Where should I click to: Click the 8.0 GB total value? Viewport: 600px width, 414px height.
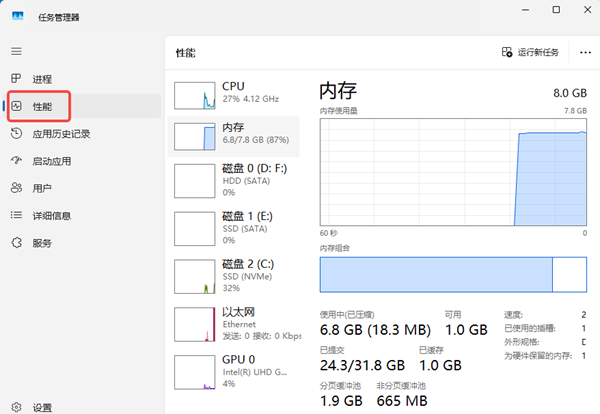[x=570, y=93]
